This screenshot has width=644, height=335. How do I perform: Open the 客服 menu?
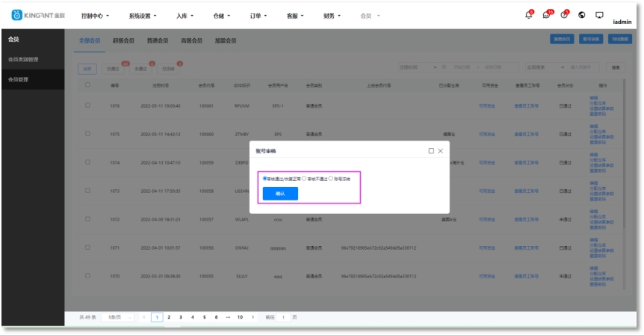pos(296,16)
